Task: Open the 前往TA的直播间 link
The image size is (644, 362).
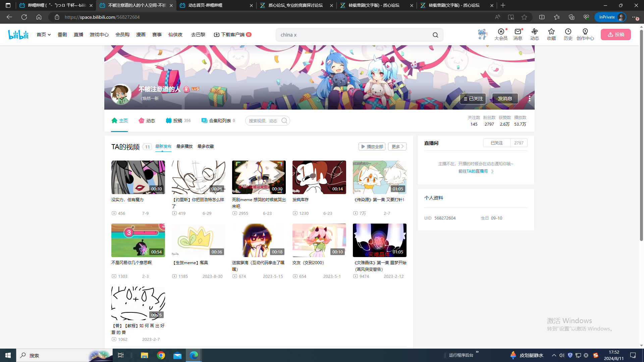Action: tap(476, 171)
